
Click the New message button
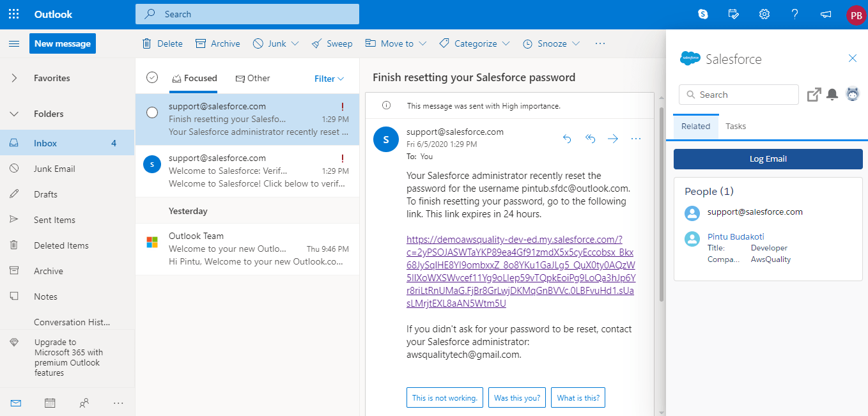(x=63, y=43)
